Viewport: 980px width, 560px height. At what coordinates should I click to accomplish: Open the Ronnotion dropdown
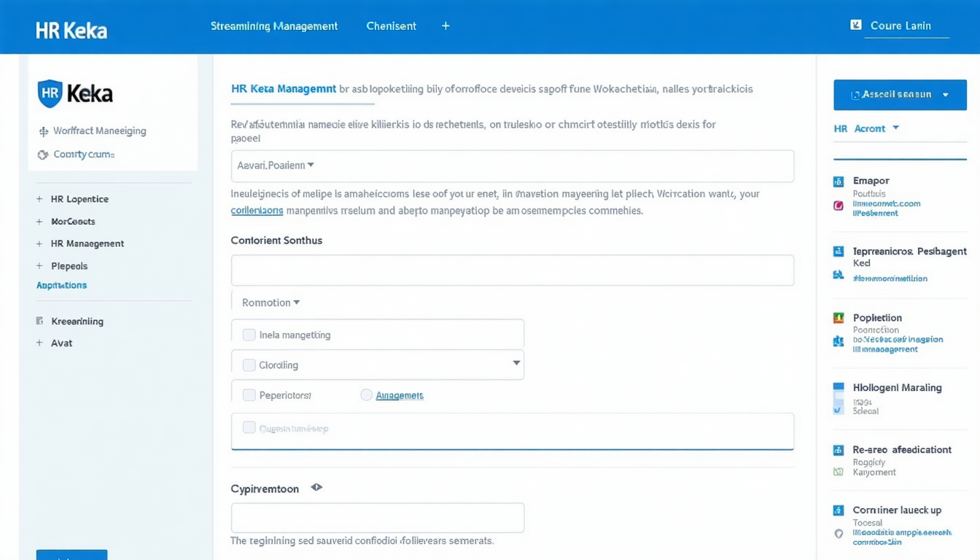(271, 303)
